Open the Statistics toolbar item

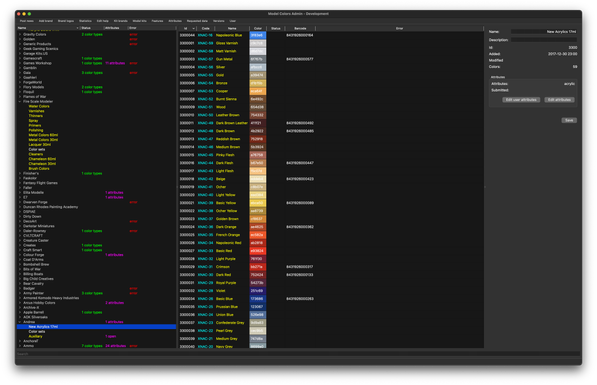coord(85,21)
